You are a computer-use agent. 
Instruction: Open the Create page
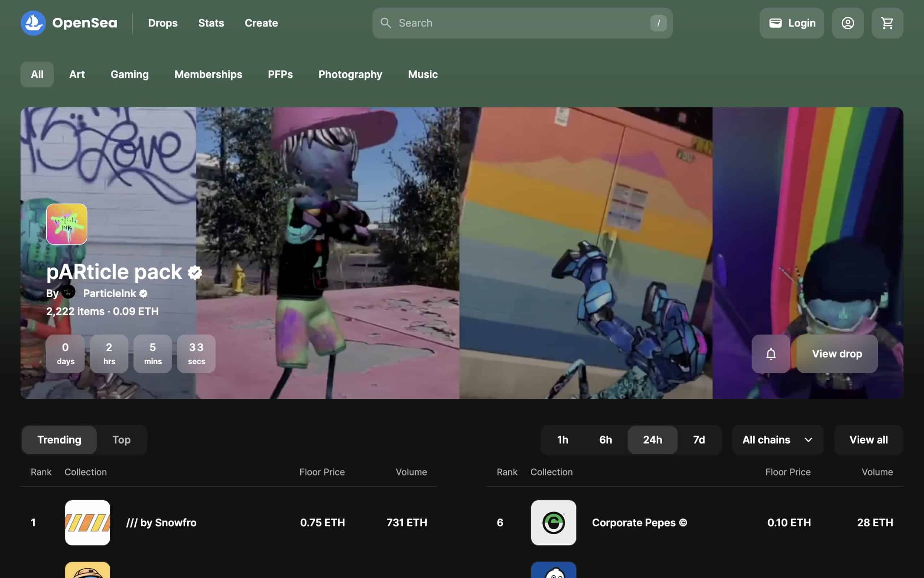pyautogui.click(x=261, y=23)
